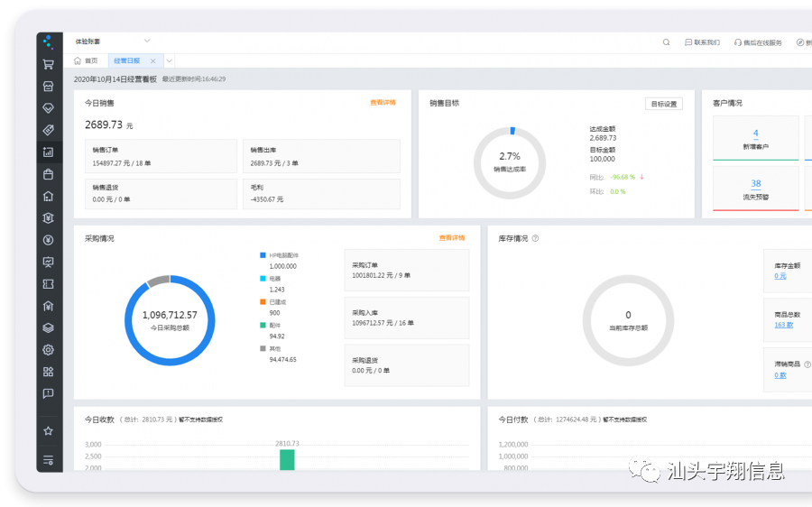The width and height of the screenshot is (812, 507).
Task: Click the 163 款 product total link
Action: click(784, 325)
